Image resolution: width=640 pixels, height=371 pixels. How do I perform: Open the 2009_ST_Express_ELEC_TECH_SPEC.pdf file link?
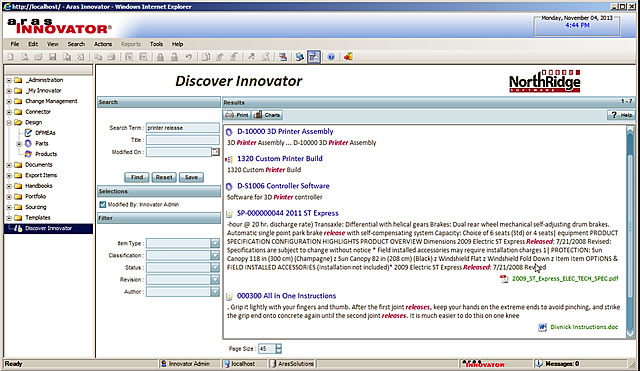click(x=565, y=279)
